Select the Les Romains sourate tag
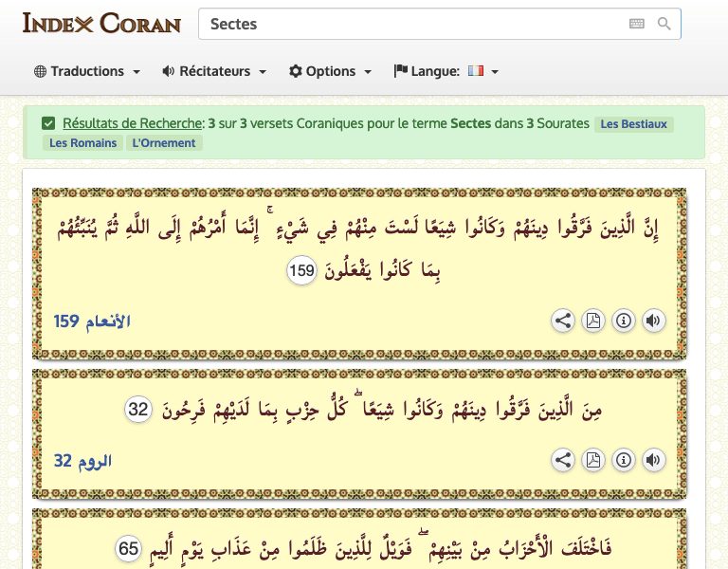Image resolution: width=728 pixels, height=569 pixels. tap(82, 143)
